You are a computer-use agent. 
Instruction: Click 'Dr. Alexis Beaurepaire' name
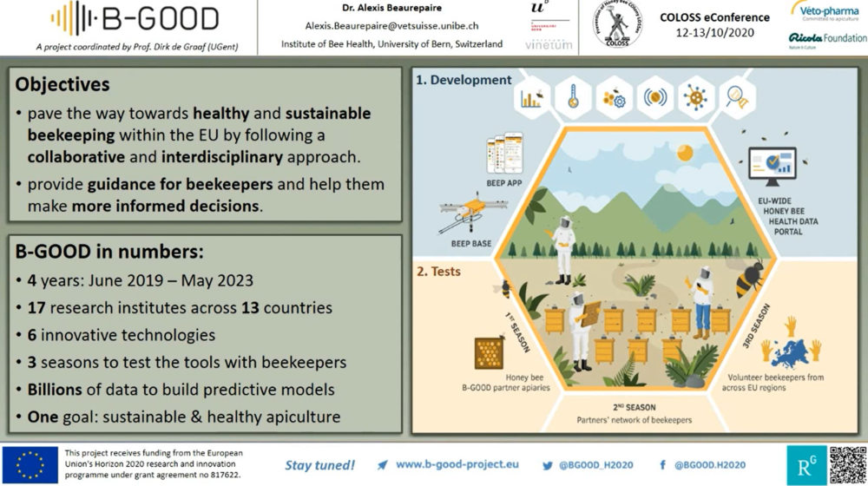(x=392, y=8)
